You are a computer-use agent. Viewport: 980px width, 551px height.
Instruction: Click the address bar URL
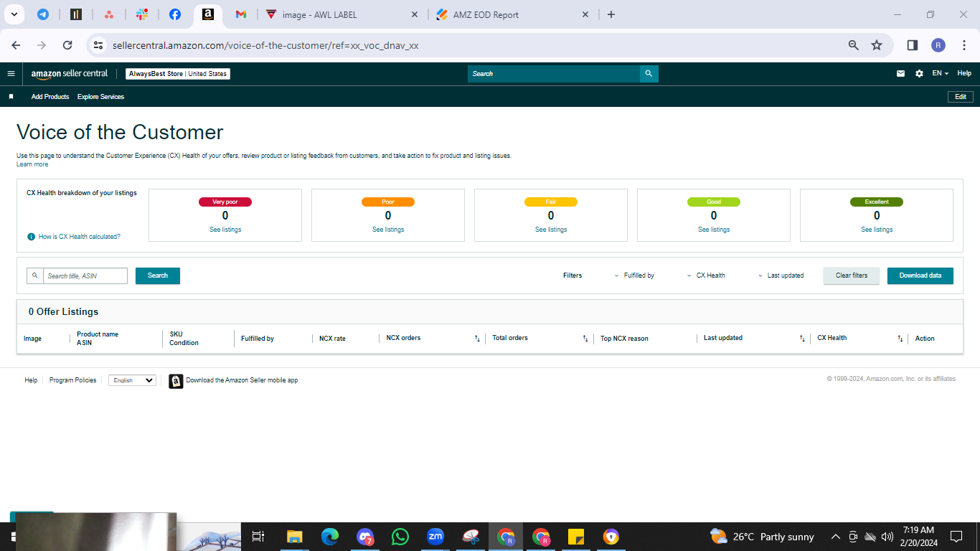tap(265, 45)
